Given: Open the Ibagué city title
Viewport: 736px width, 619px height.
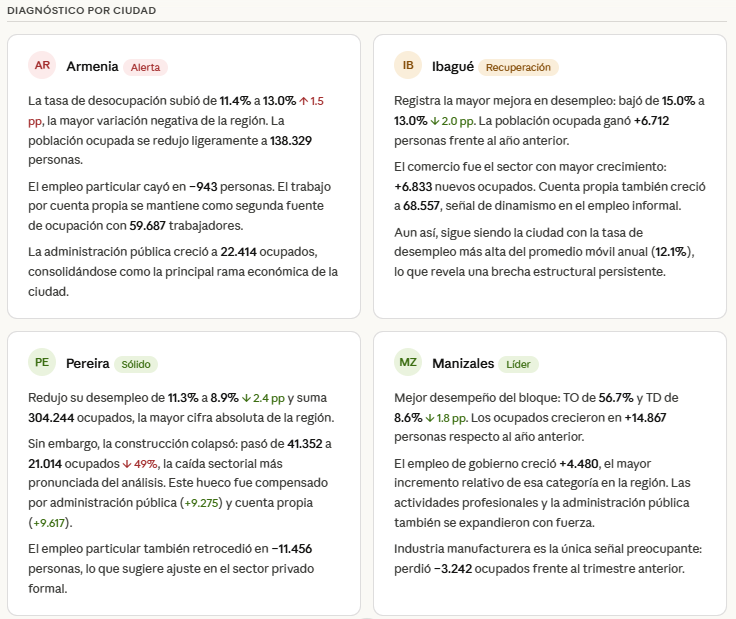Looking at the screenshot, I should [x=452, y=66].
